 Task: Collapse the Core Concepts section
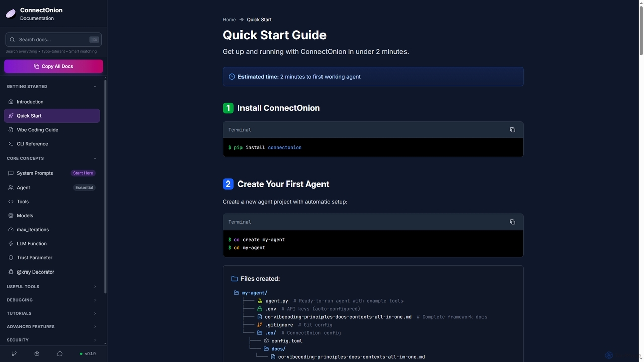(x=95, y=158)
